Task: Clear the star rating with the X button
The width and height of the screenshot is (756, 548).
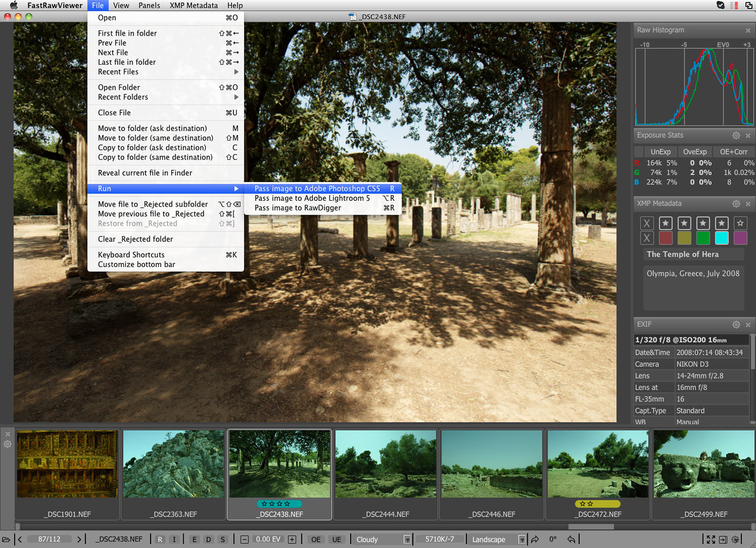Action: pos(646,223)
